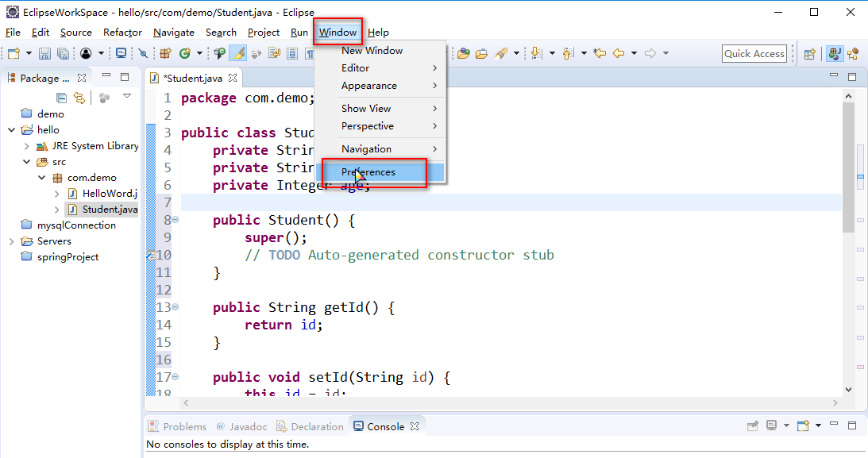Click the New file toolbar icon
Screen dimensions: 868x458
[x=14, y=53]
